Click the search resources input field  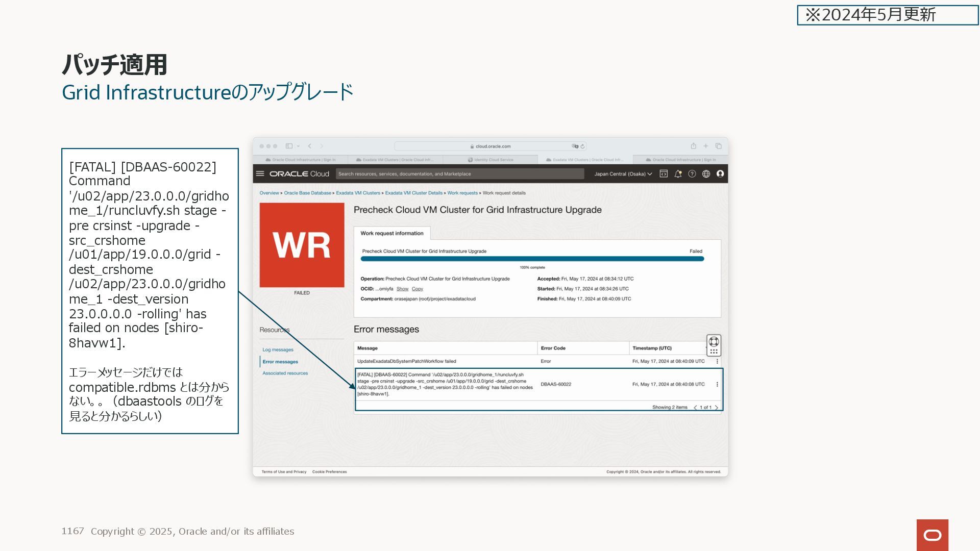[x=459, y=174]
